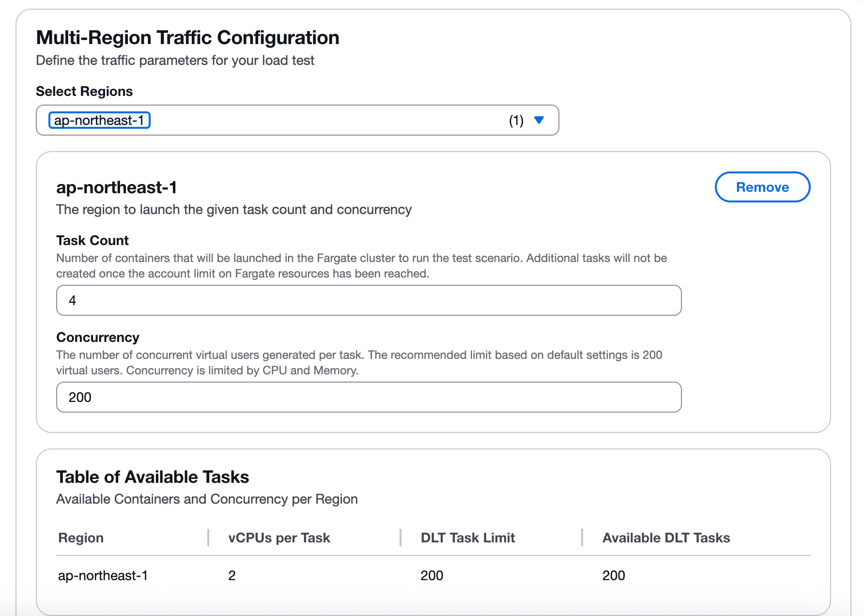Viewport: 864px width, 616px height.
Task: Click the Region column header
Action: click(81, 538)
